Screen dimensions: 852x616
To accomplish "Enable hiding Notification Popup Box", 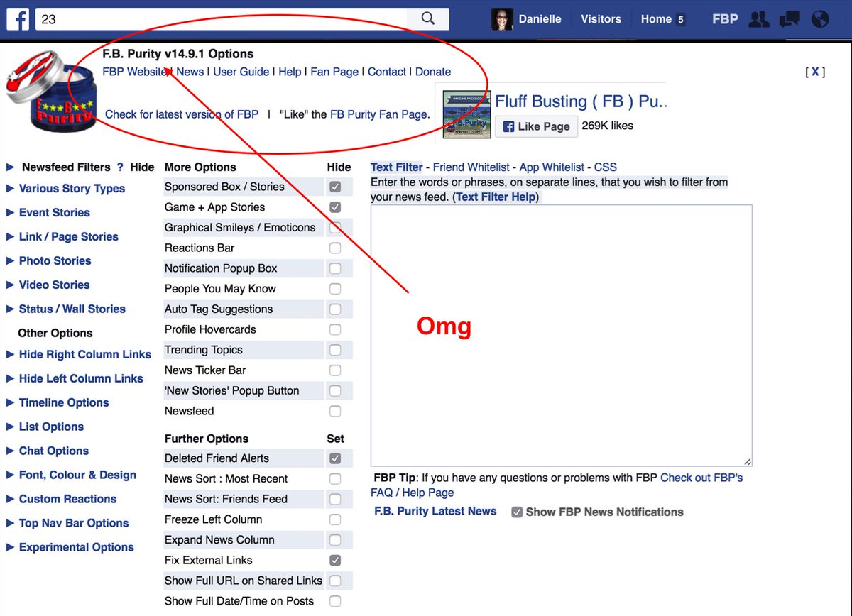I will pyautogui.click(x=335, y=268).
